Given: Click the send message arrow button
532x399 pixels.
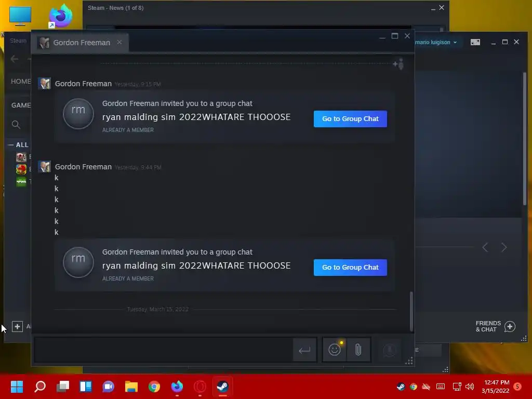Looking at the screenshot, I should point(304,350).
